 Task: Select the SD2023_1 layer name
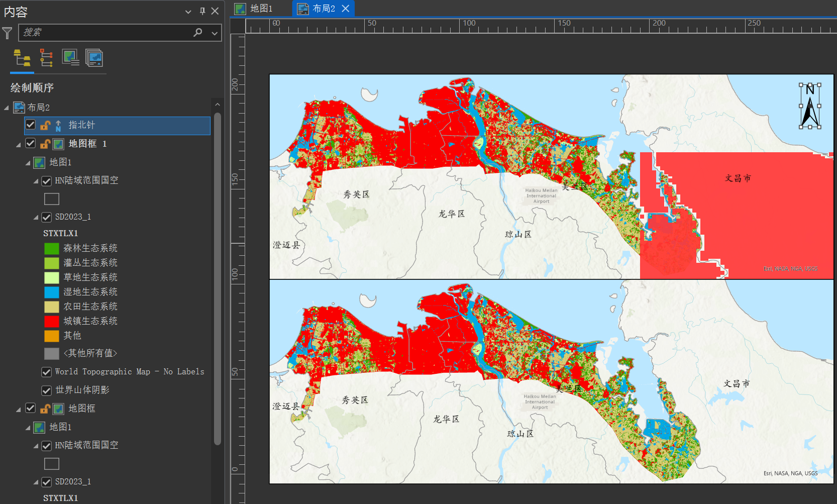(x=73, y=217)
